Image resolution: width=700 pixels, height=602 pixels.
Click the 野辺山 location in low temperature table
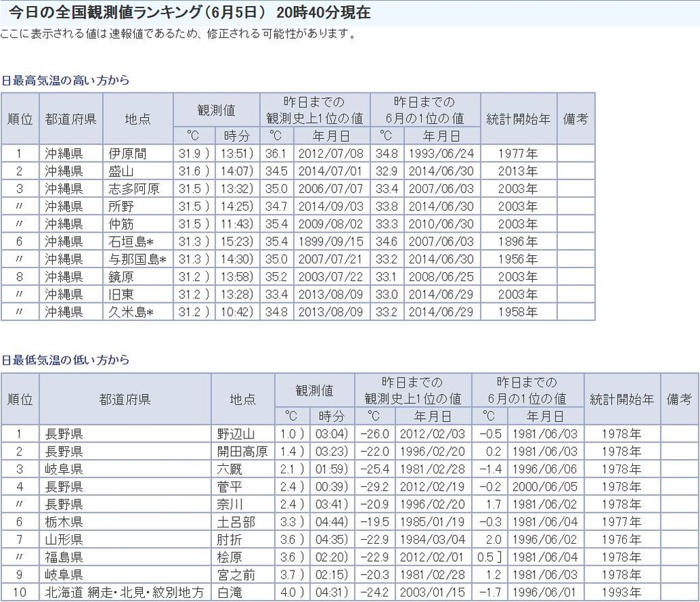(x=236, y=434)
